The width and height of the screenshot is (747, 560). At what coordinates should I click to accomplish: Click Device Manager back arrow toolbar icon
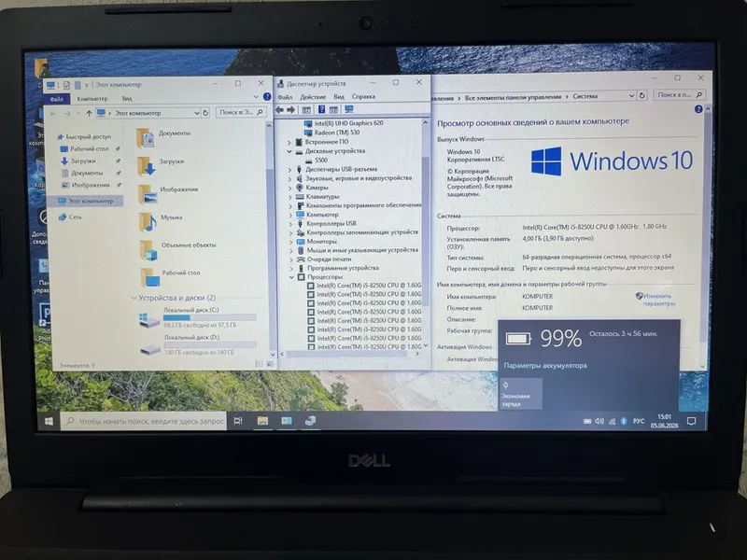pyautogui.click(x=279, y=110)
